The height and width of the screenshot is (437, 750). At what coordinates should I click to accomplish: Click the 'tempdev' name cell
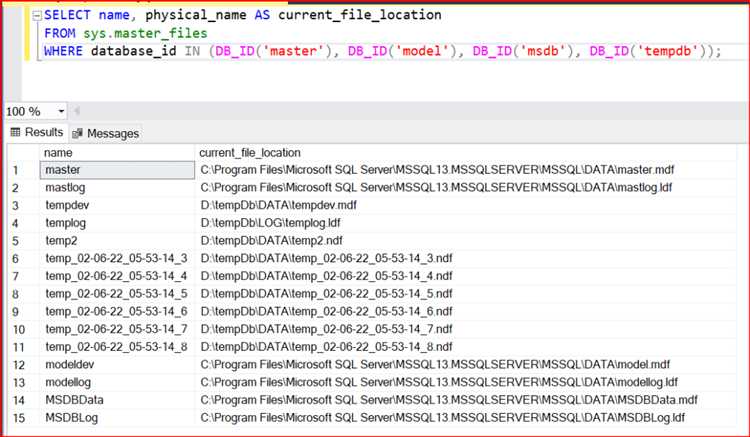(117, 205)
